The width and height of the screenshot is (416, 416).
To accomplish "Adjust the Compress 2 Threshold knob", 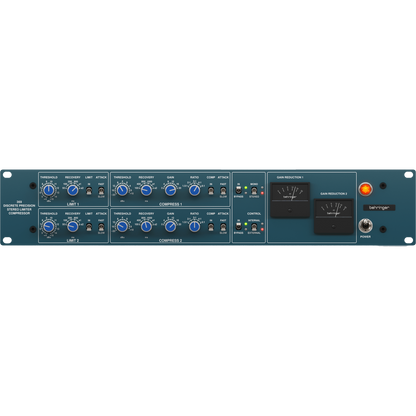I will tap(122, 227).
